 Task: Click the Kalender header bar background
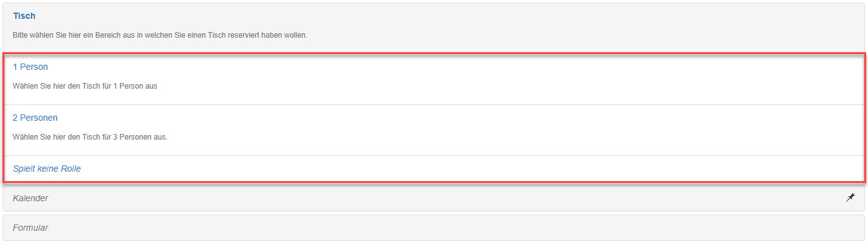434,198
